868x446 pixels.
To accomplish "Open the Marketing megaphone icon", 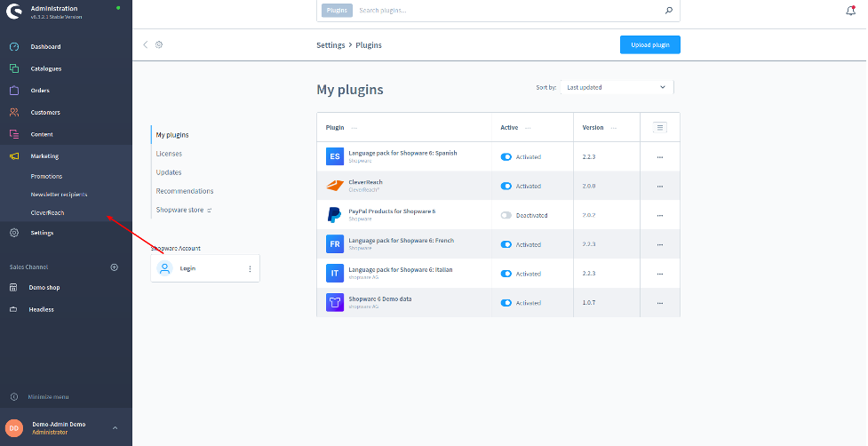I will (14, 156).
